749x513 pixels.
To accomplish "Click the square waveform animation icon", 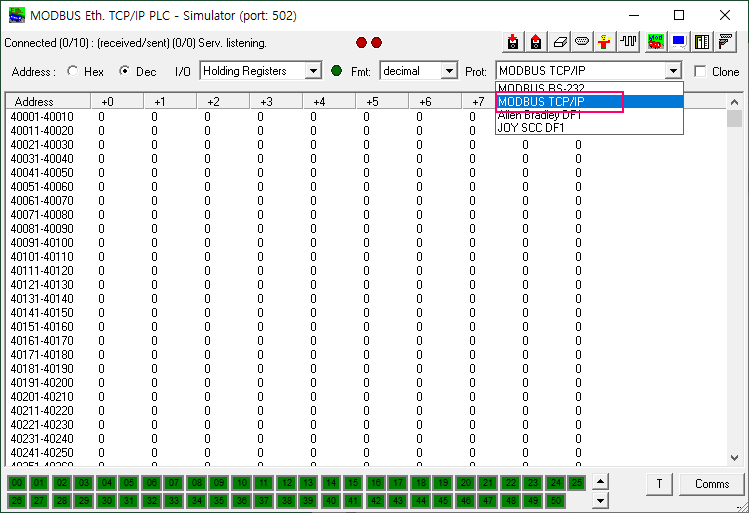I will [x=629, y=43].
